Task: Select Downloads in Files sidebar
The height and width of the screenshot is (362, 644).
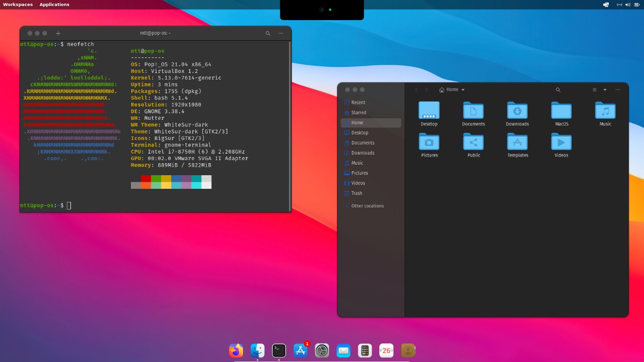Action: 371,153
